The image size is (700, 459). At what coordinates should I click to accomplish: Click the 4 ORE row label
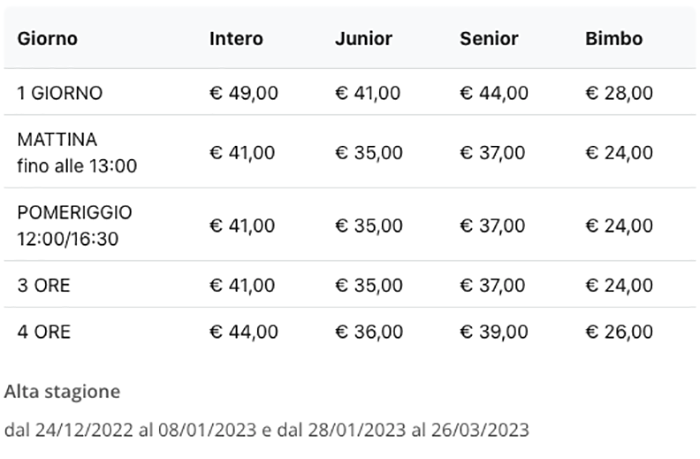[44, 331]
